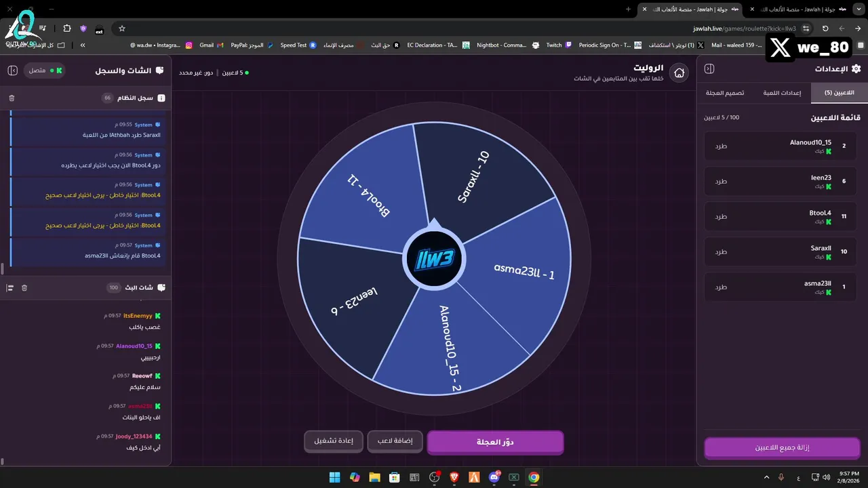Click the purple shield extension icon
Screen dimensions: 868x488
click(83, 28)
